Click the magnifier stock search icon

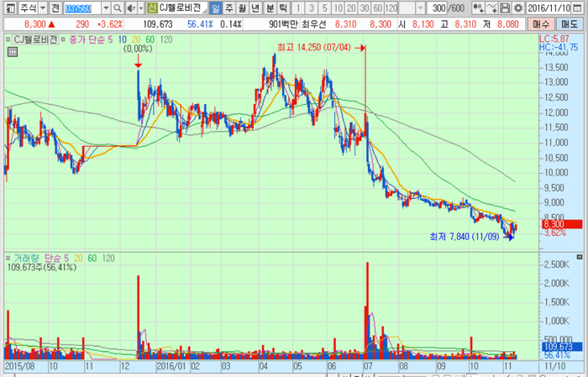pyautogui.click(x=117, y=8)
